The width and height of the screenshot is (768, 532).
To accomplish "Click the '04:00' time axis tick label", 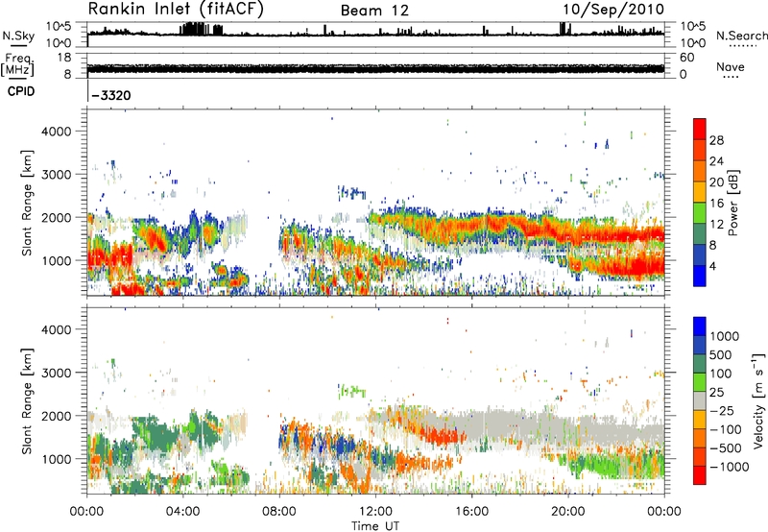I will (183, 512).
